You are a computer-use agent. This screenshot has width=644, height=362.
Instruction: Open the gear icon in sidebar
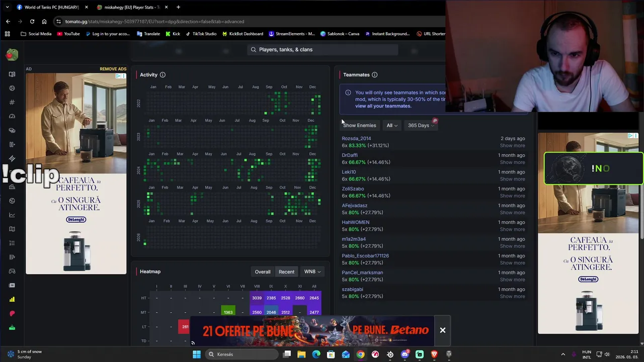[x=12, y=88]
